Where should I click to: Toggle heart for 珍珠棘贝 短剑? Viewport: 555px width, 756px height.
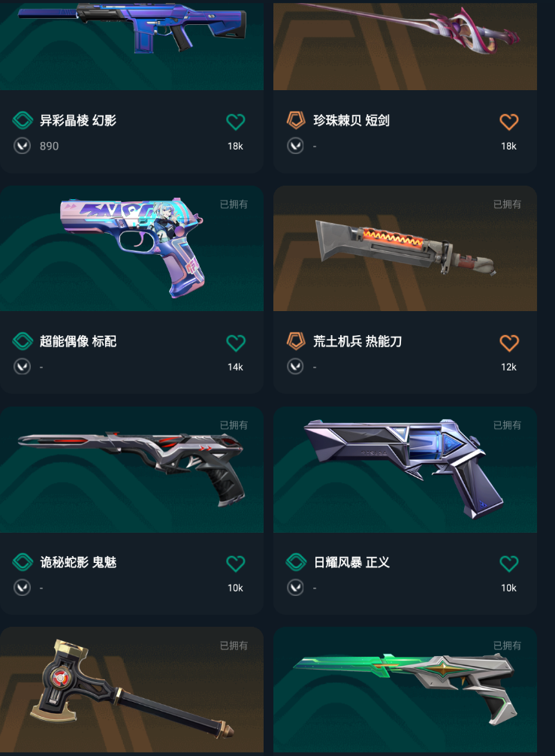(x=508, y=122)
